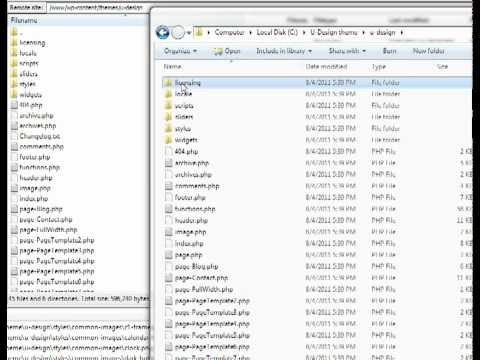Expand arrow after Computer in breadcrumb

pos(250,33)
